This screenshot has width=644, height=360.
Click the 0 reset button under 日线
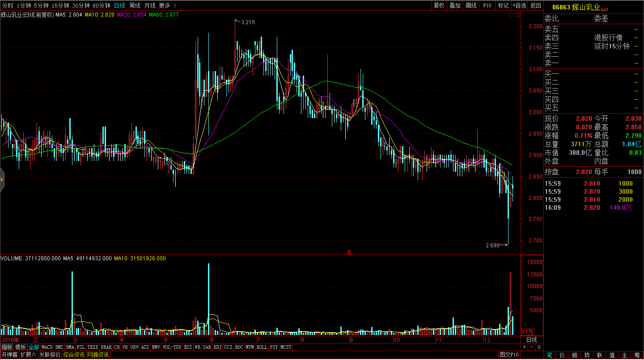(539, 347)
